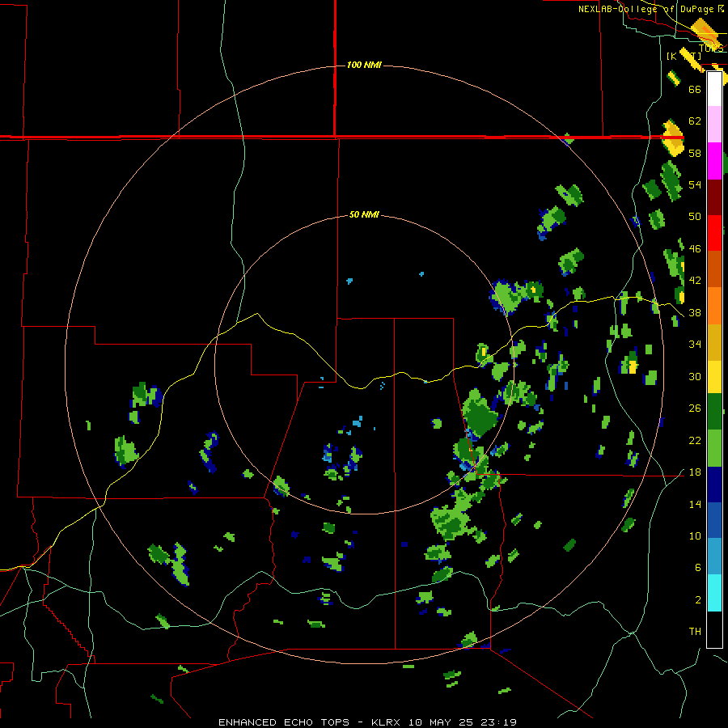Click the legend label TH
Image resolution: width=728 pixels, height=728 pixels.
pos(695,631)
